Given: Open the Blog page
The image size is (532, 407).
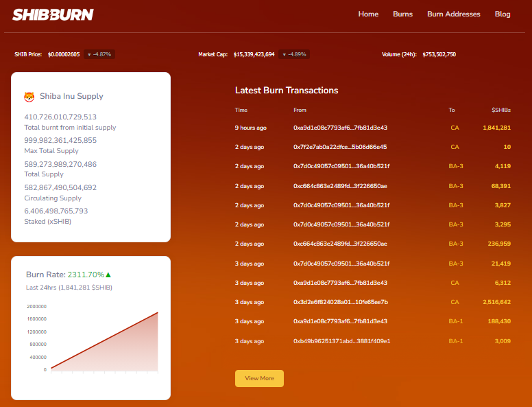Looking at the screenshot, I should click(503, 14).
